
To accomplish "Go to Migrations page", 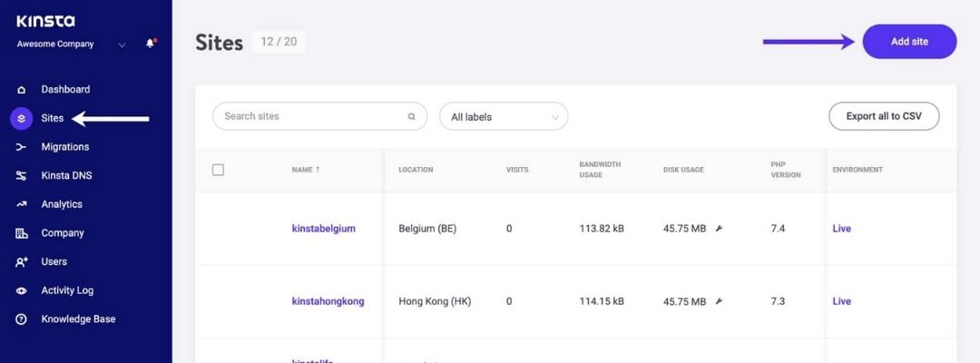I will [x=65, y=147].
